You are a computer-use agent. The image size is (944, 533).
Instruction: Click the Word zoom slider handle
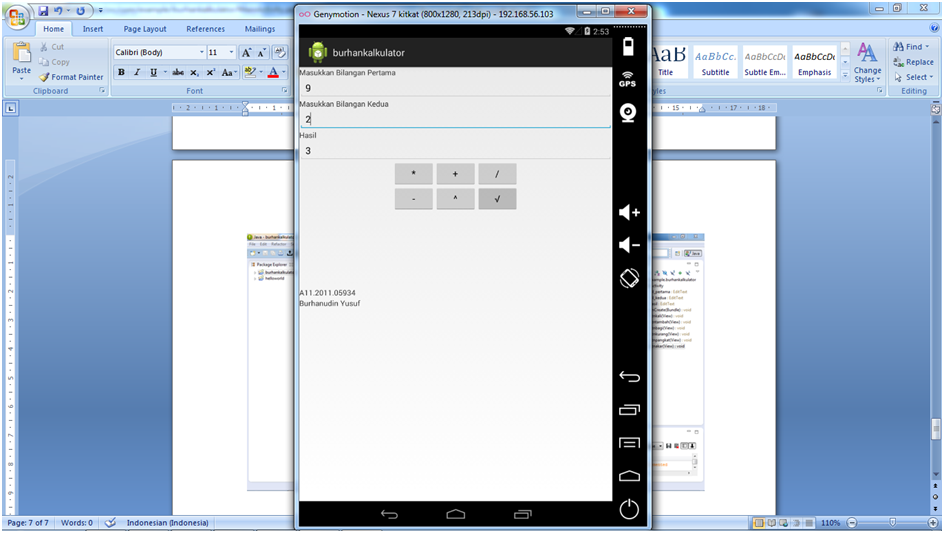[x=892, y=523]
